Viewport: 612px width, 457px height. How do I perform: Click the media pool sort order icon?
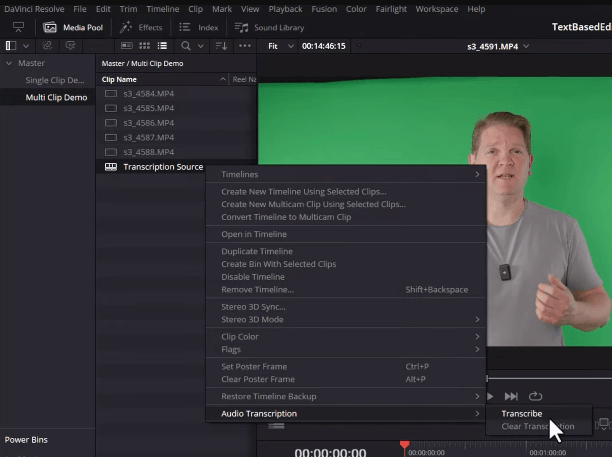(221, 46)
